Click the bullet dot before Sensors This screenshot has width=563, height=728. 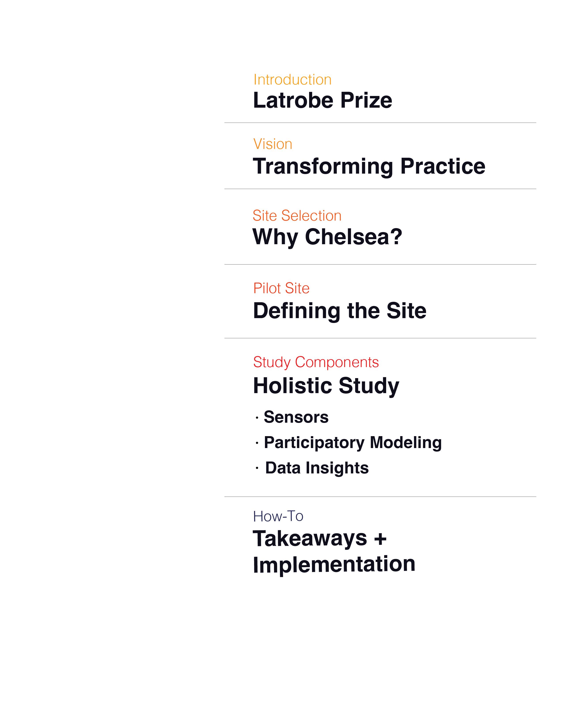[x=257, y=418]
